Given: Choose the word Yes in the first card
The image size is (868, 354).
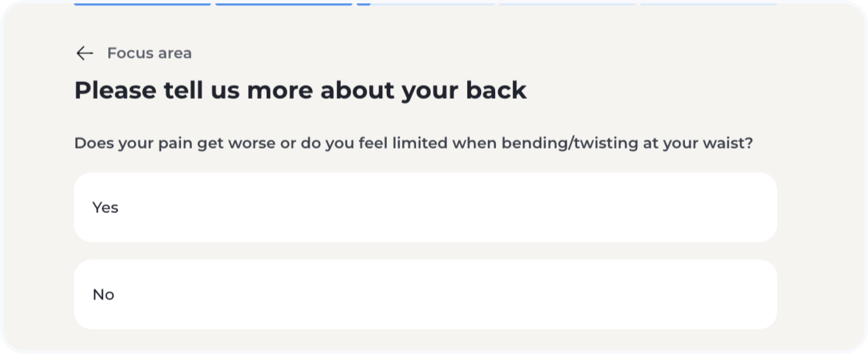Looking at the screenshot, I should click(x=105, y=207).
